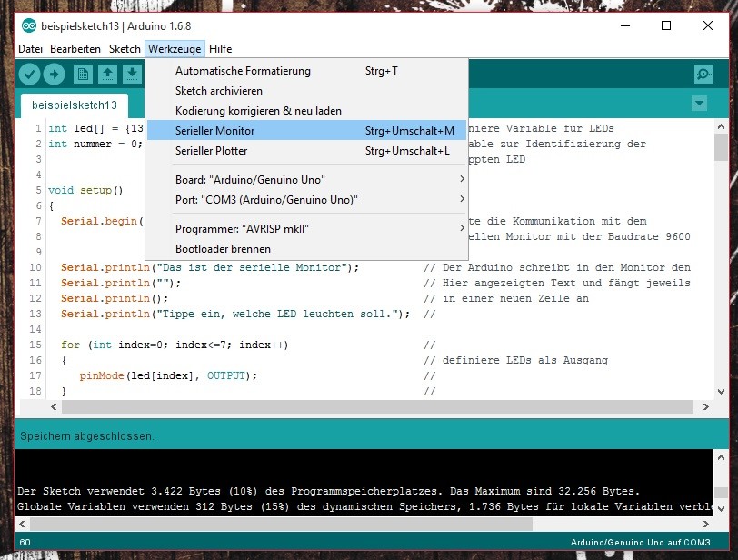Click the editor vertical scrollbar down arrow
The width and height of the screenshot is (738, 560).
tap(721, 391)
